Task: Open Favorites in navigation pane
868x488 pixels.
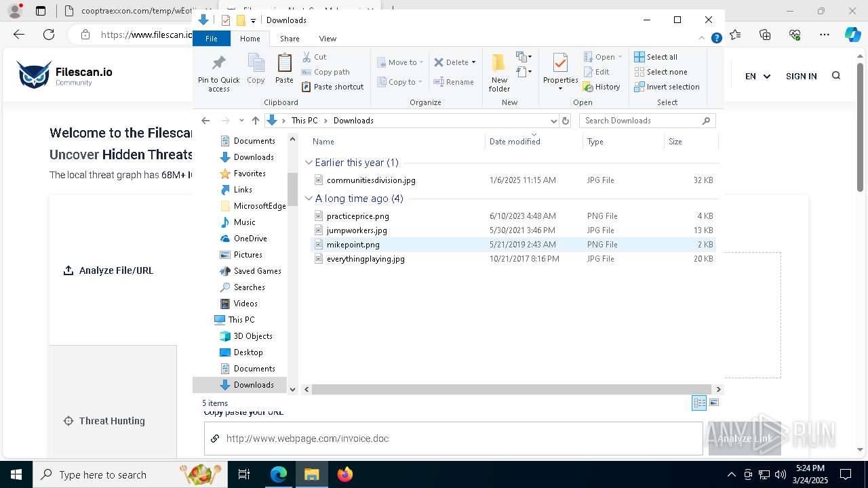Action: pos(249,174)
